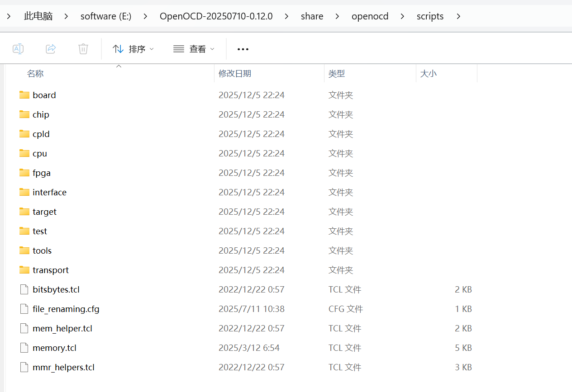Expand the 查看 view options dropdown
Viewport: 572px width, 392px height.
[x=194, y=48]
